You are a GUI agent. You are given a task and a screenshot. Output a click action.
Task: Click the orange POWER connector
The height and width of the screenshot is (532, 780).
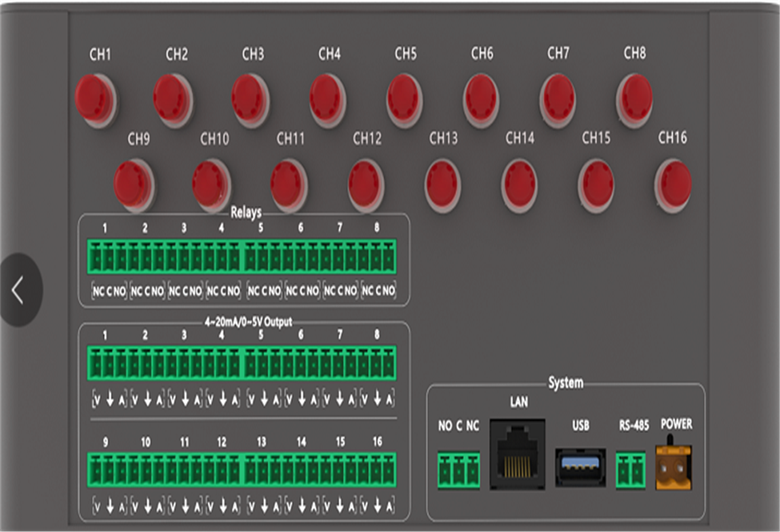point(674,468)
